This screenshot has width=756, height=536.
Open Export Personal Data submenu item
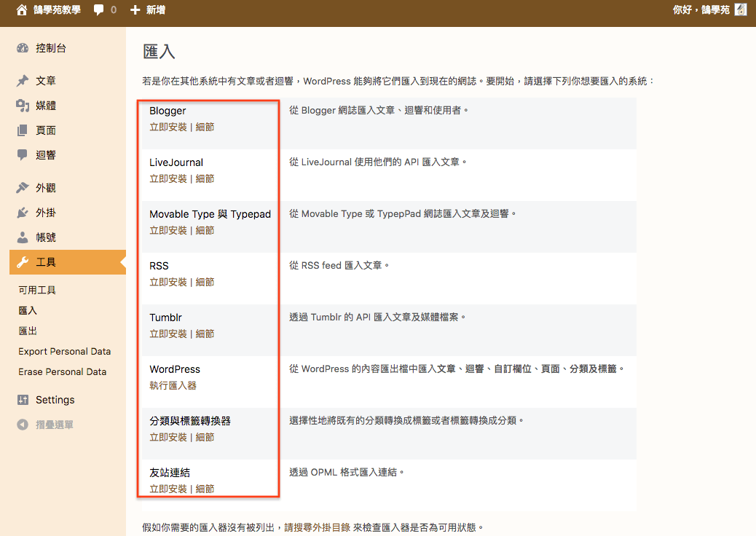pyautogui.click(x=64, y=351)
